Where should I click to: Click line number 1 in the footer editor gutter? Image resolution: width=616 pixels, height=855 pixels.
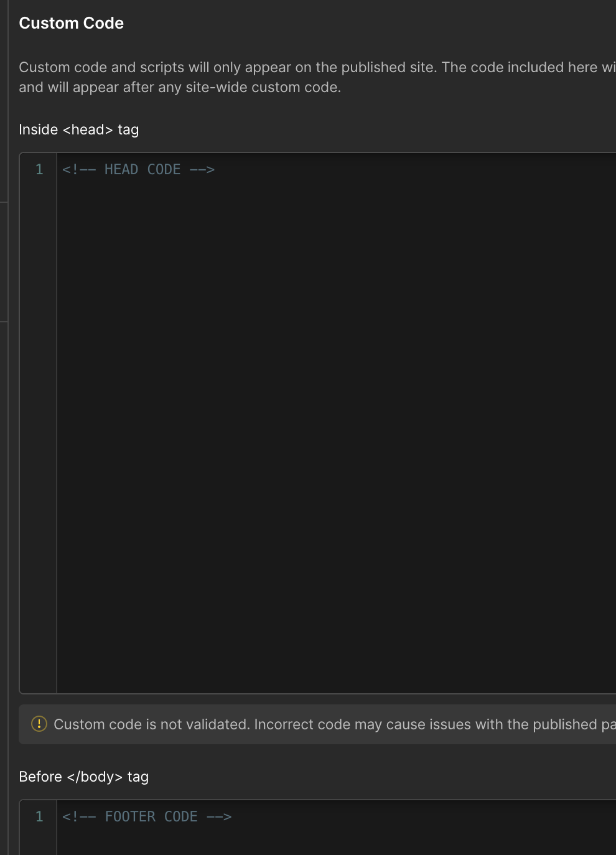(x=39, y=816)
